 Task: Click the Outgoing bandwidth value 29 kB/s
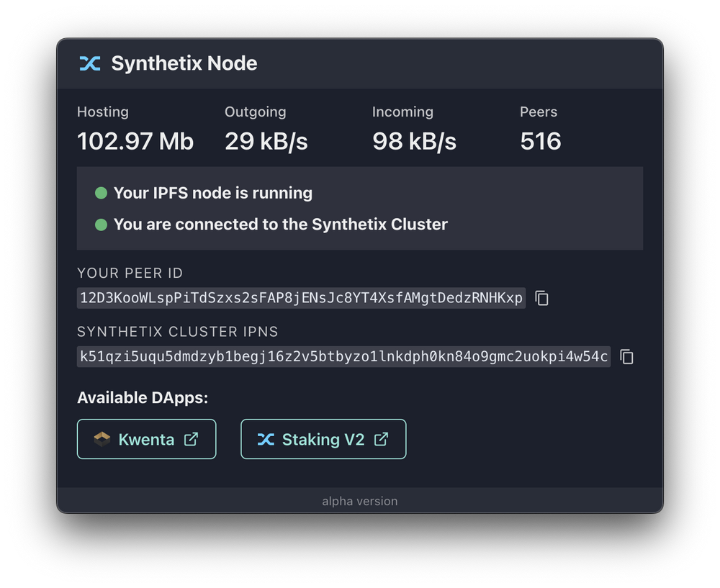(x=266, y=141)
